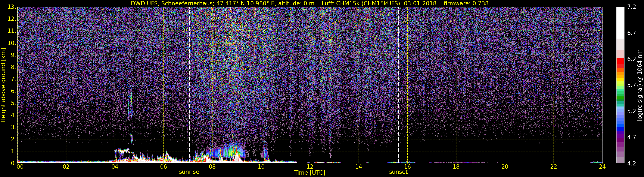Click the '18' time axis tick label
Image resolution: width=644 pixels, height=177 pixels.
coord(456,167)
